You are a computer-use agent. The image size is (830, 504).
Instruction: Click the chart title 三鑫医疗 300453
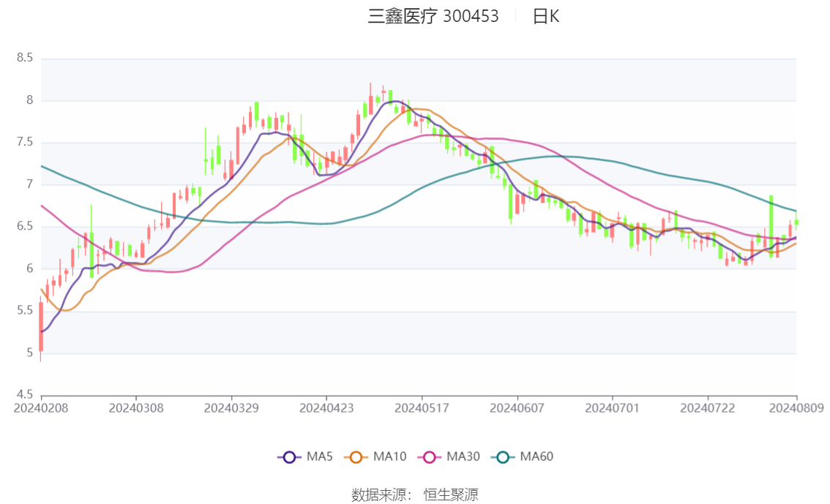click(x=433, y=16)
